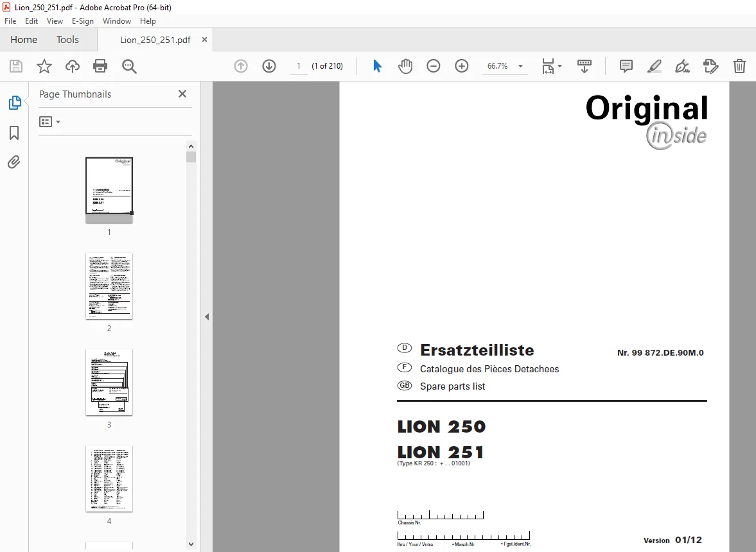Click the 'LION 251' title text

pos(440,452)
